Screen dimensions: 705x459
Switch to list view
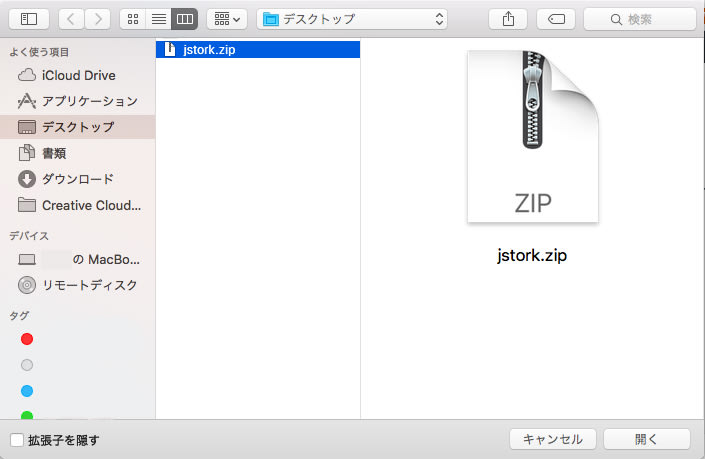[x=159, y=19]
